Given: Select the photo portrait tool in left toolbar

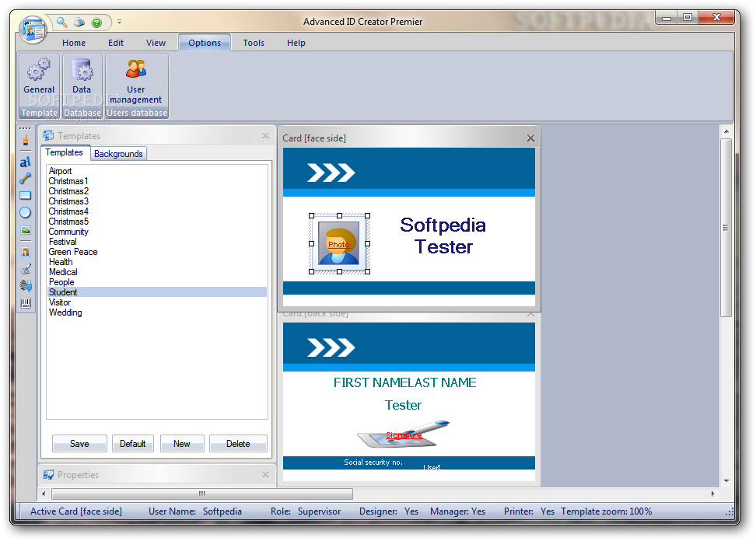Looking at the screenshot, I should pos(26,252).
